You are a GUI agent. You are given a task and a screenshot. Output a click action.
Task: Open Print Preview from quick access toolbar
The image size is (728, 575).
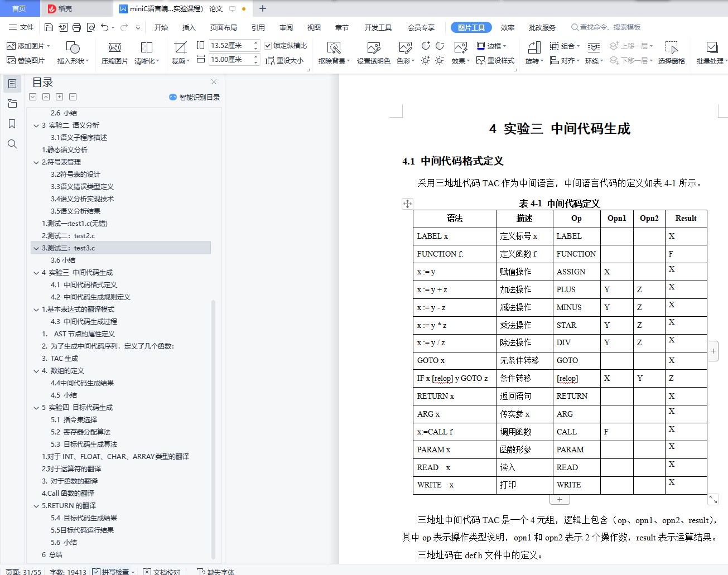(90, 27)
